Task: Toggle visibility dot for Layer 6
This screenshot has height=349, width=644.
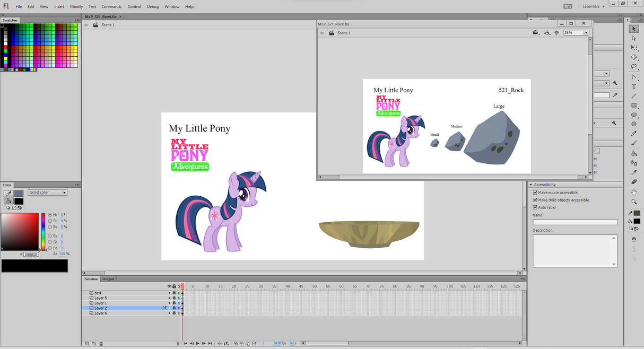Action: point(170,313)
